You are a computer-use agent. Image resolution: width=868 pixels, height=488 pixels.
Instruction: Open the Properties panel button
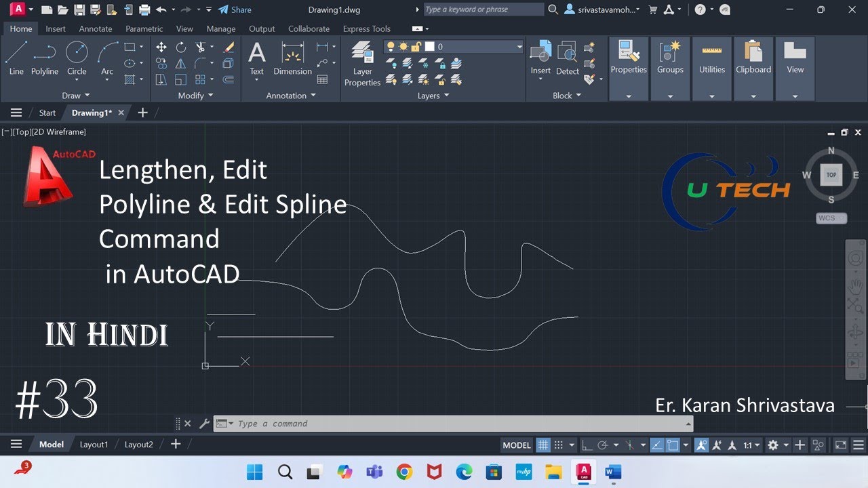tap(629, 69)
